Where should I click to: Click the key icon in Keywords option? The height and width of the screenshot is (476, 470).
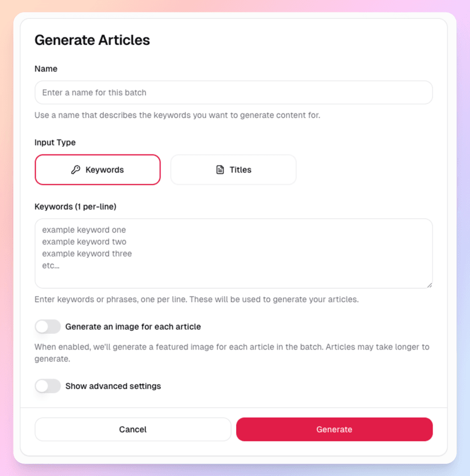click(75, 170)
